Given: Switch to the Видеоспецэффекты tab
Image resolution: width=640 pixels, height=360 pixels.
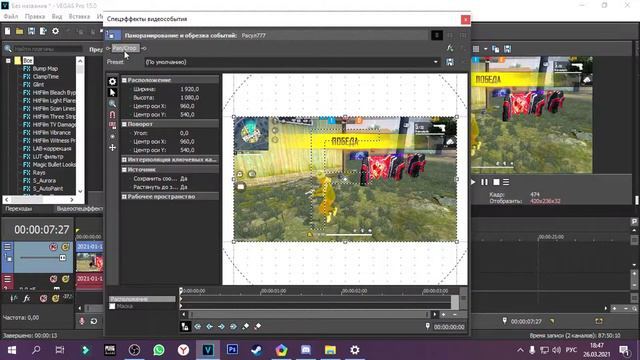Looking at the screenshot, I should click(80, 209).
